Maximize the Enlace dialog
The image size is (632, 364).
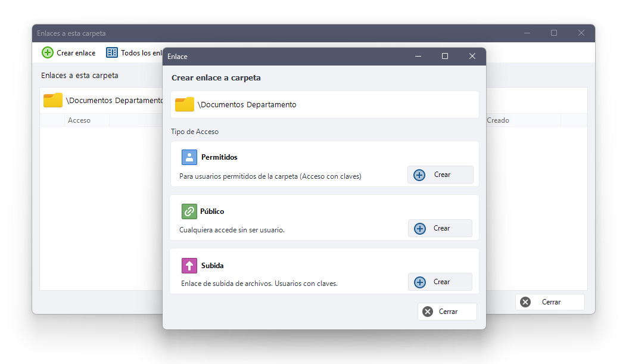point(445,56)
